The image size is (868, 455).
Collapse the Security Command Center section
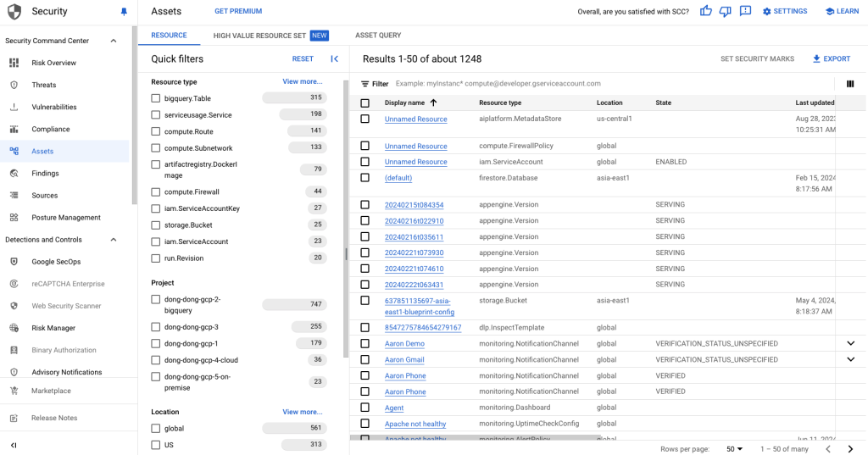[114, 41]
